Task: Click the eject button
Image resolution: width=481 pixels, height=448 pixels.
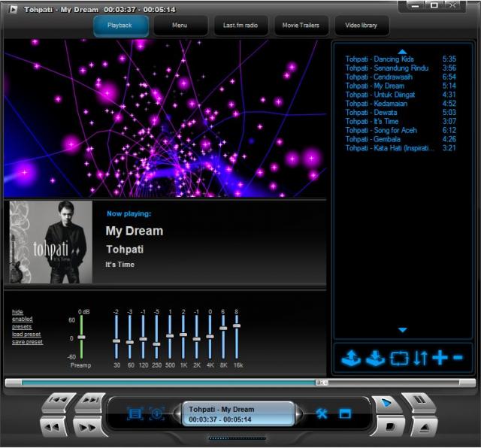Action: click(x=422, y=426)
